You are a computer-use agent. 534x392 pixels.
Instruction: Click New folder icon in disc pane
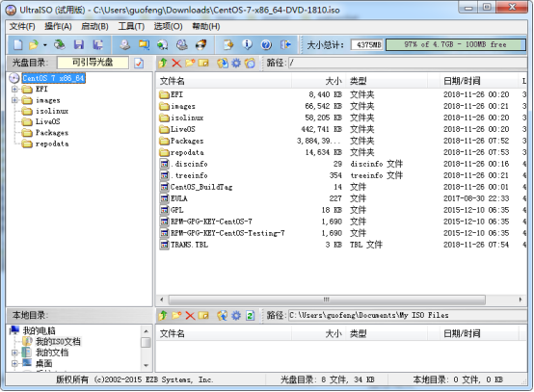tap(190, 63)
